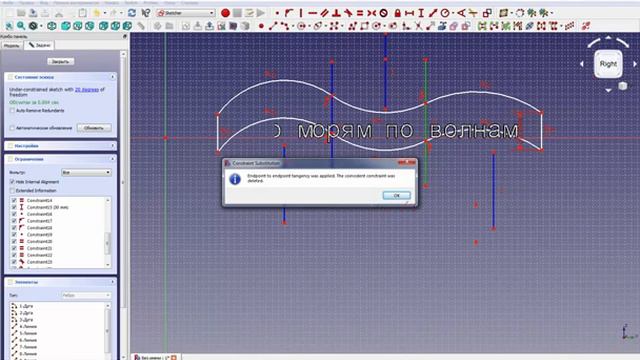
Task: Click the Закрыть button in task panel
Action: pos(60,62)
